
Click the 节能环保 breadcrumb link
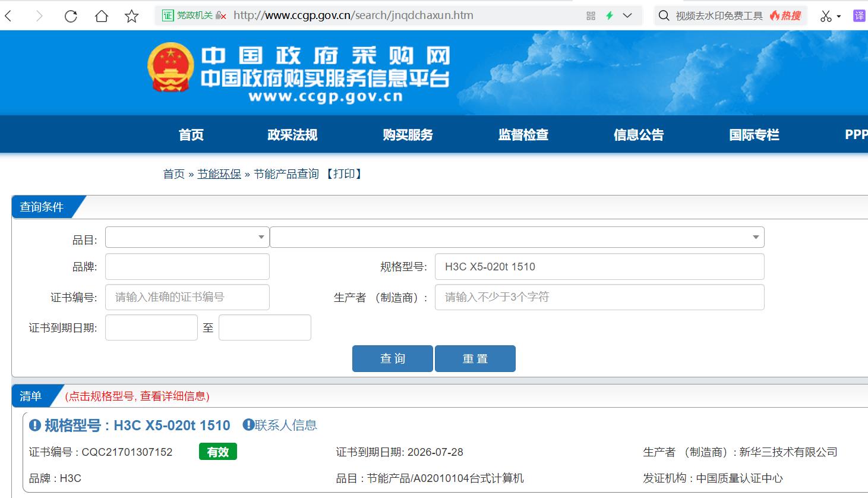(219, 174)
